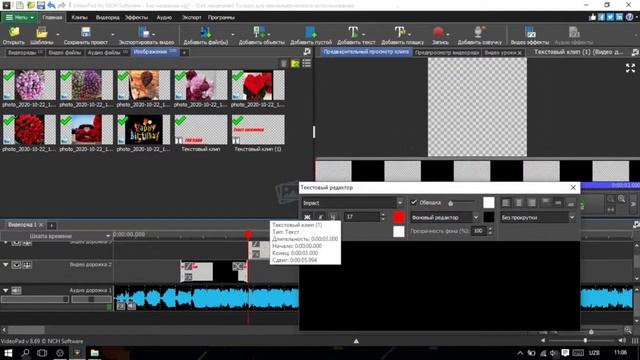Switch to the Видео файлы bin tab
Image resolution: width=640 pixels, height=360 pixels.
[64, 53]
